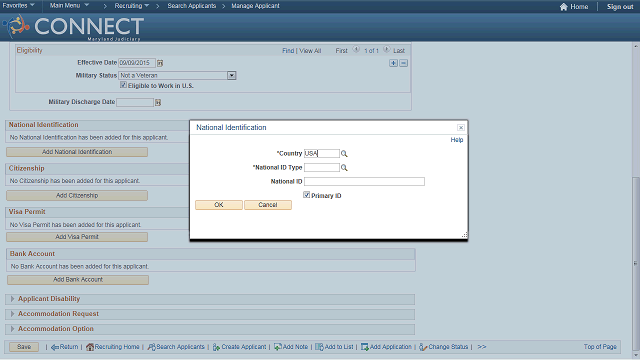640x360 pixels.
Task: Focus the National ID Type field
Action: pyautogui.click(x=322, y=167)
